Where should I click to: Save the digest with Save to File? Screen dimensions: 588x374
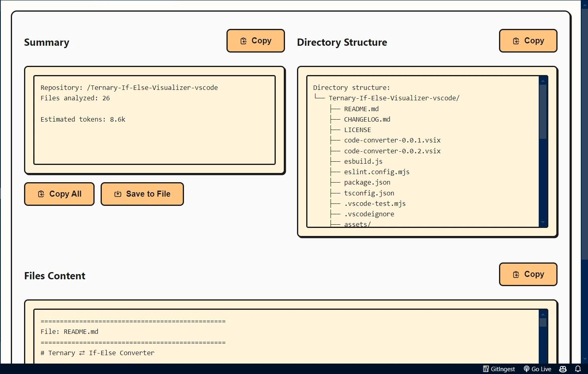click(x=142, y=194)
